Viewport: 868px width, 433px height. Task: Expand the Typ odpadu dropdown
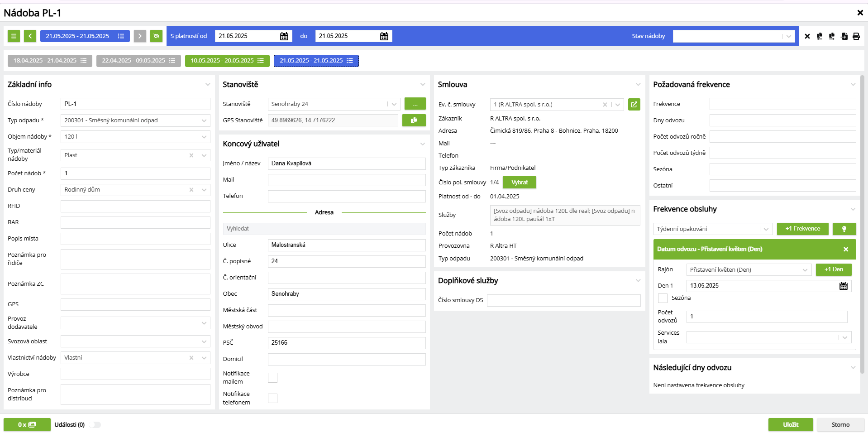[204, 120]
